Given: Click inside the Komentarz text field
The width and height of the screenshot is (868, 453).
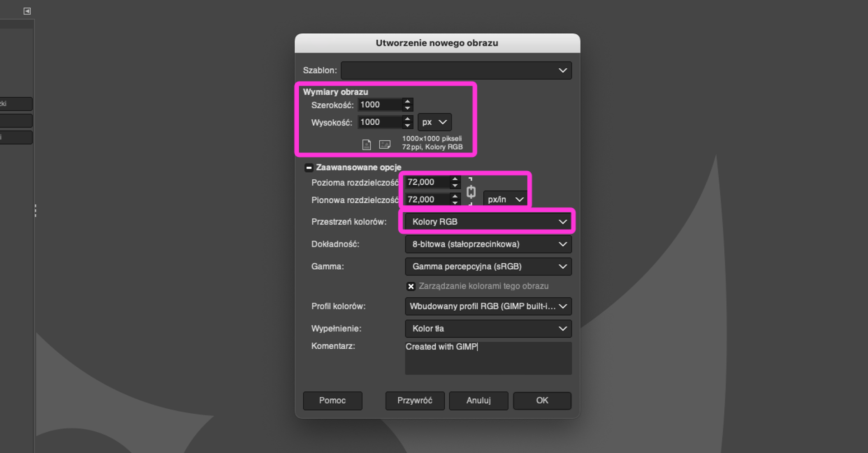Looking at the screenshot, I should click(x=488, y=359).
